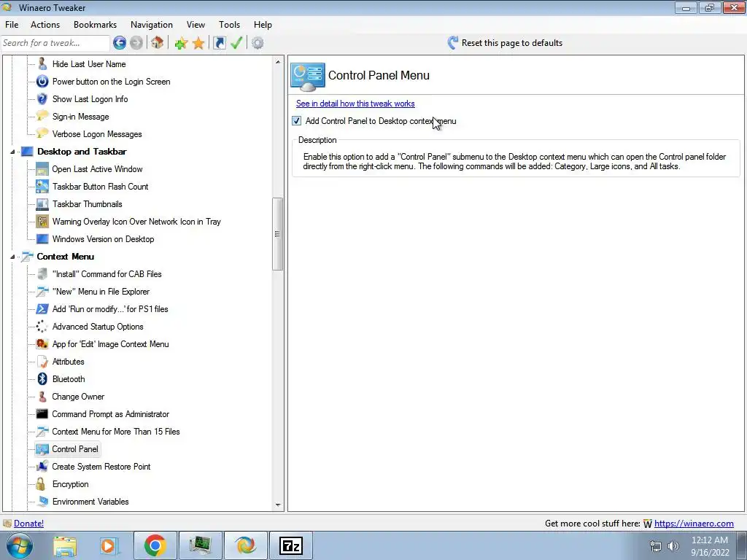This screenshot has width=747, height=560.
Task: Open the Bookmarks menu
Action: (x=96, y=25)
